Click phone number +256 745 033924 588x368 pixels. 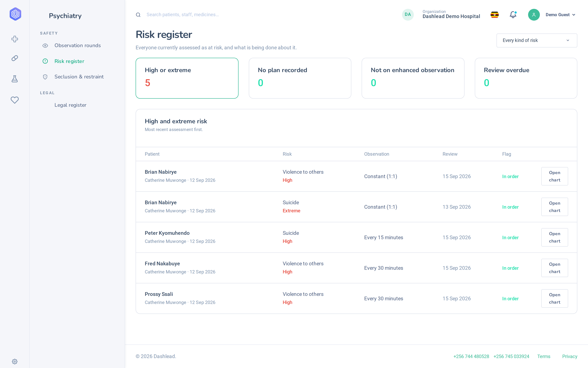tap(511, 357)
